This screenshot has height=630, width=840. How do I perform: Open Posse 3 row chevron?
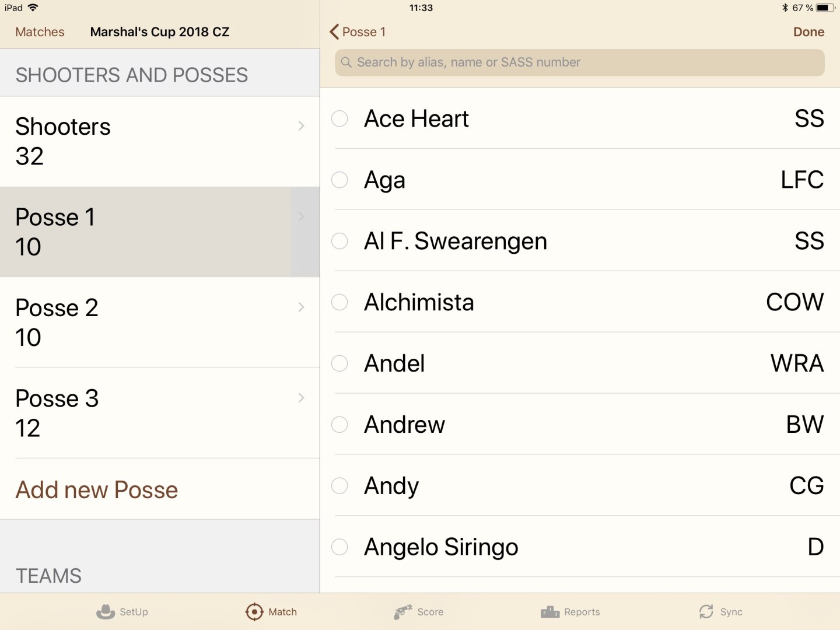(301, 398)
